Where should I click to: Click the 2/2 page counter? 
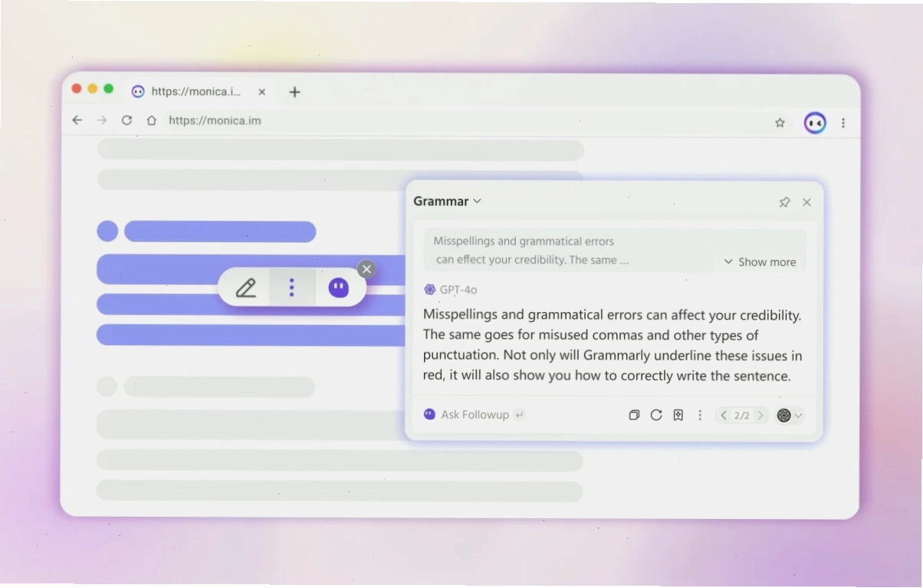pos(741,416)
